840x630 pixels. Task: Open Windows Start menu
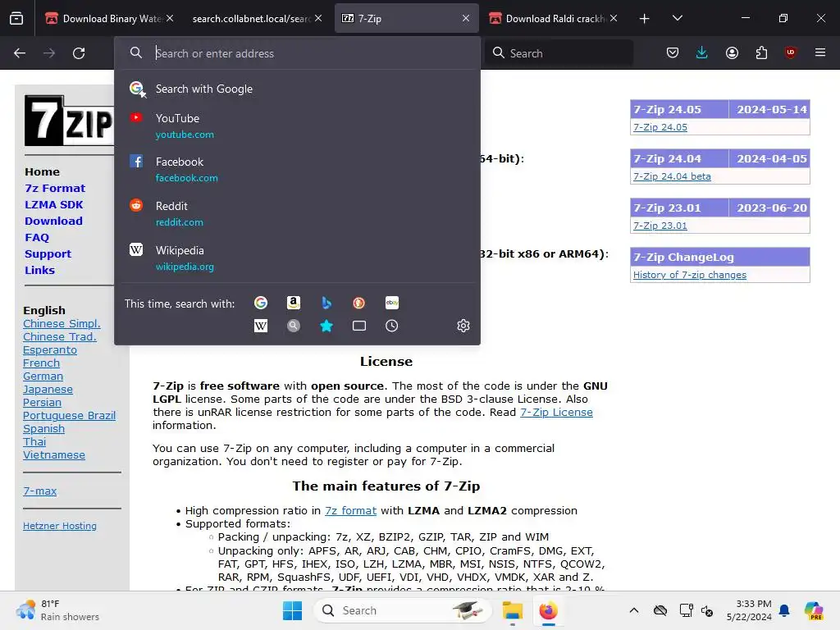(293, 610)
